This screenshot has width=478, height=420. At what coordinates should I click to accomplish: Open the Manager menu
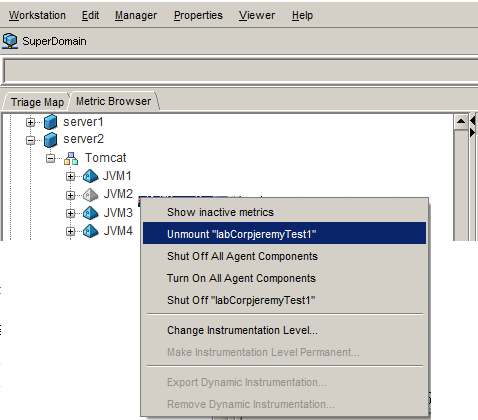point(136,15)
